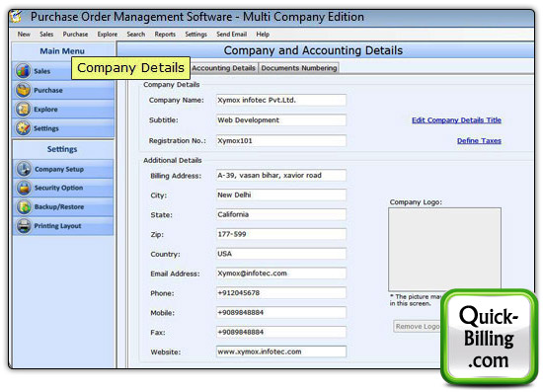Click the Sales chart icon in Main Menu
Screen dimensions: 543x392
[x=24, y=71]
